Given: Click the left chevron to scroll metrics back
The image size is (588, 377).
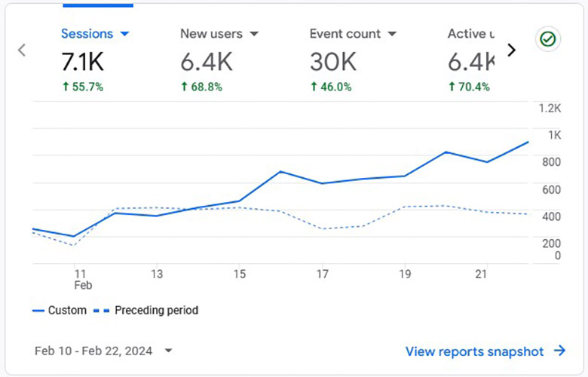Looking at the screenshot, I should (x=22, y=50).
